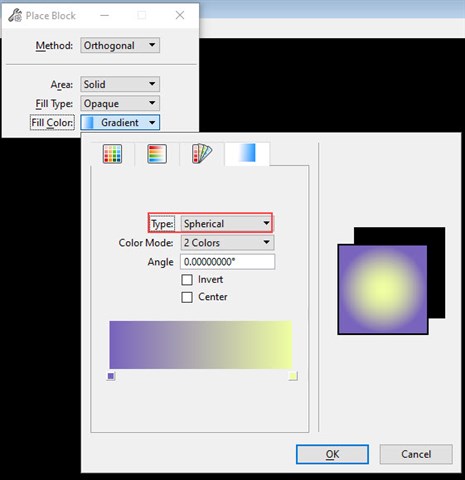Open the color index grid tab
Viewport: 465px width, 480px height.
click(x=113, y=154)
